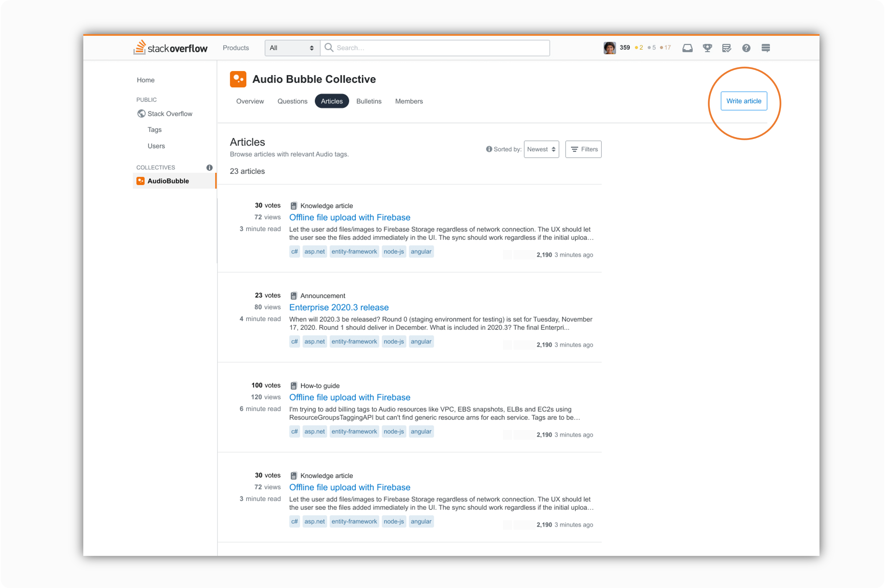Open the help question-mark icon
Image resolution: width=885 pixels, height=588 pixels.
(746, 48)
